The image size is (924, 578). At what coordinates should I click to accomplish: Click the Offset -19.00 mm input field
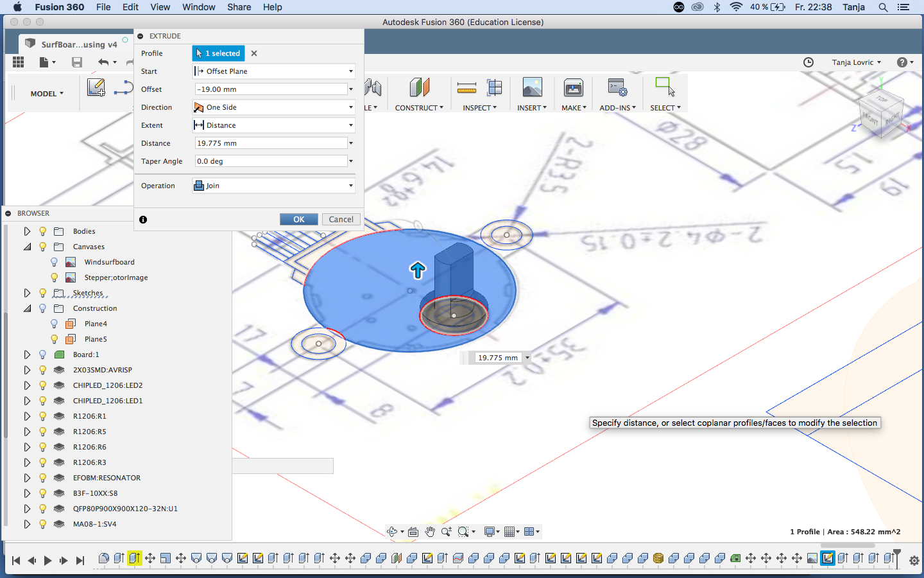tap(271, 89)
